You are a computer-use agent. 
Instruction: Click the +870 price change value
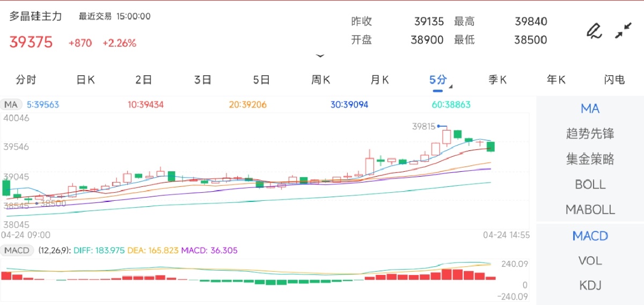point(80,43)
